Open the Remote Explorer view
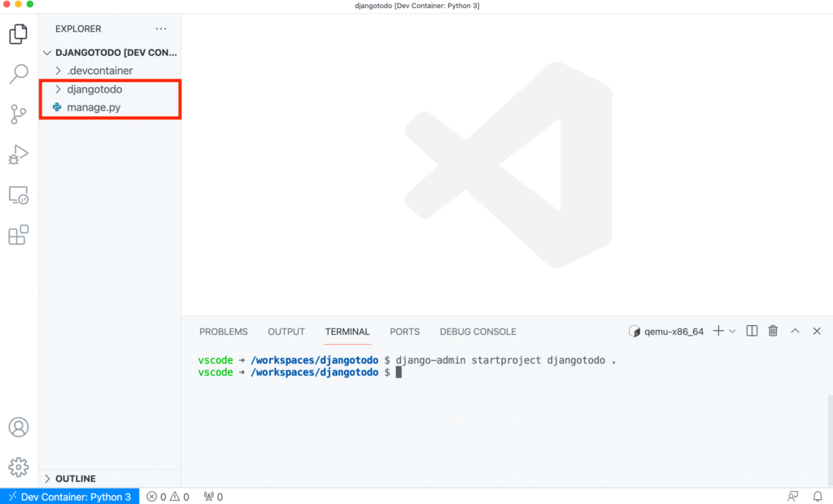 point(19,195)
